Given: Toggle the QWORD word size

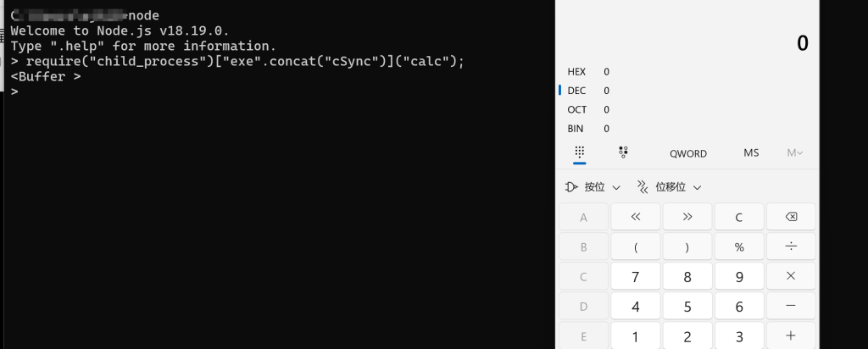Looking at the screenshot, I should [x=688, y=154].
